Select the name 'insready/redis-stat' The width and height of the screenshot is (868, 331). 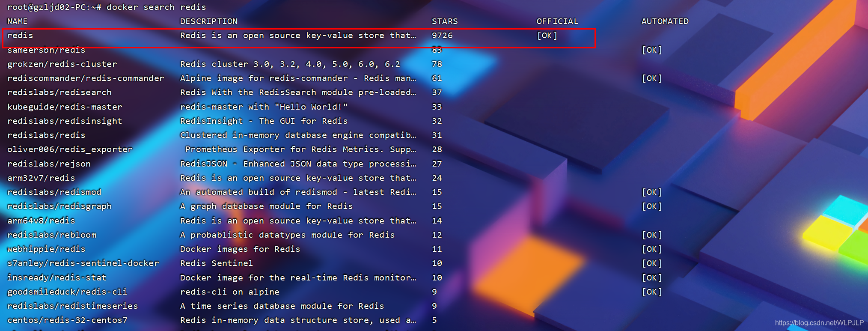tap(57, 278)
